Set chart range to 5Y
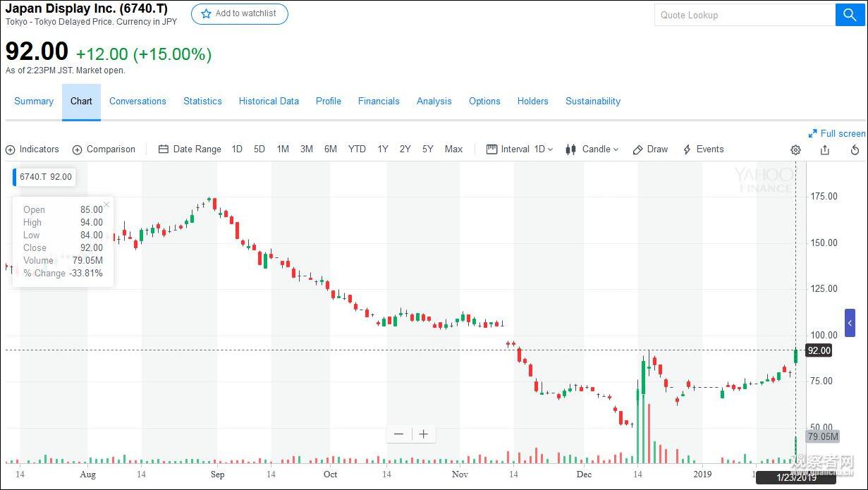The width and height of the screenshot is (868, 490). (428, 149)
